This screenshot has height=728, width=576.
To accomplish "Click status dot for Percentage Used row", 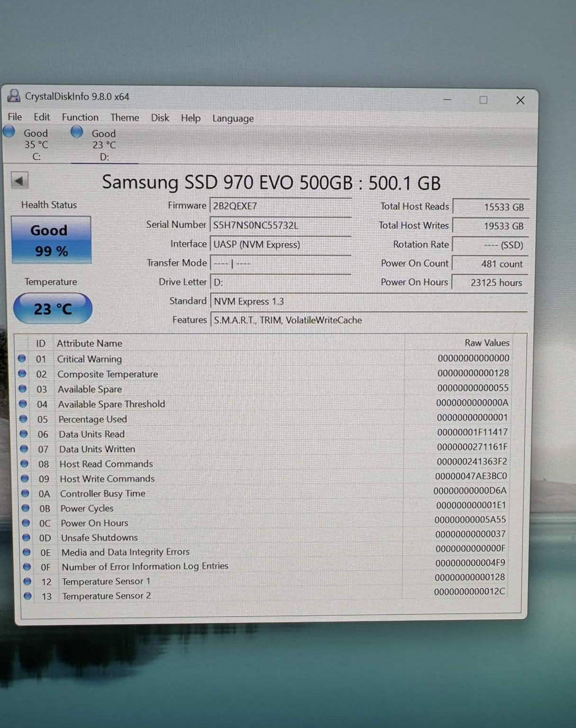I will tap(23, 419).
